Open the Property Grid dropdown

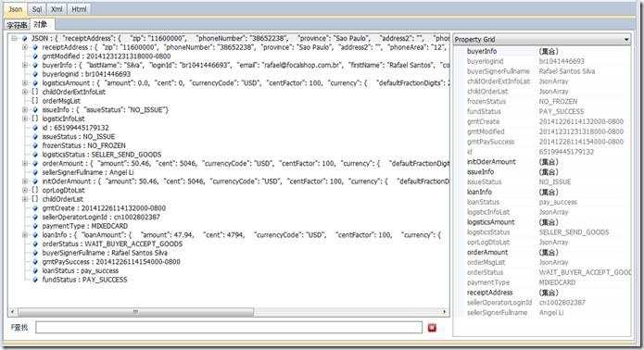pyautogui.click(x=626, y=40)
